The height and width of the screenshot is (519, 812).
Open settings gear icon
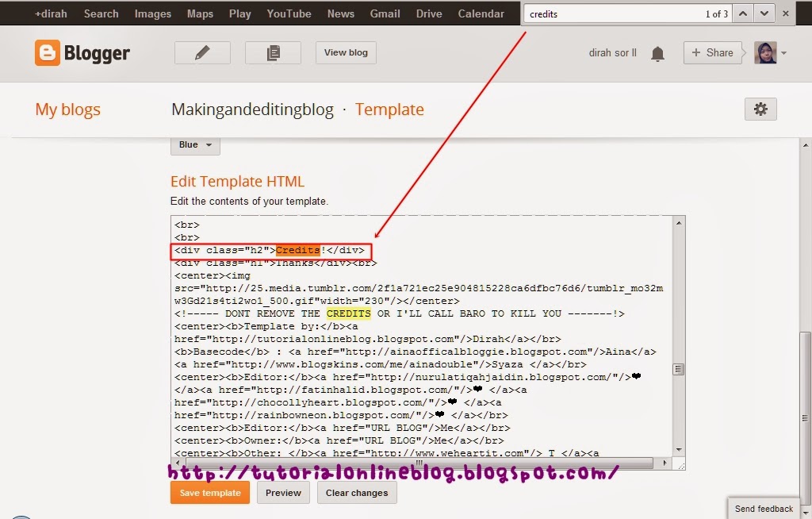coord(760,109)
